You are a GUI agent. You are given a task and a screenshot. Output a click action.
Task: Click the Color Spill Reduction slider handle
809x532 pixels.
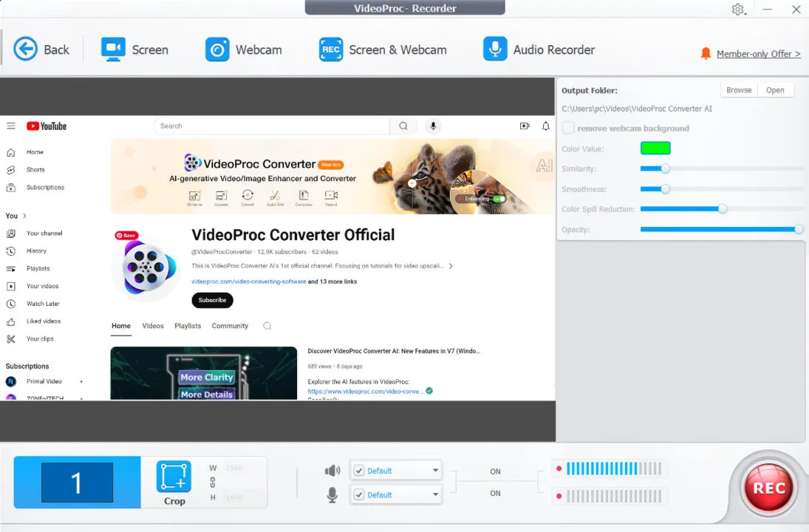[x=723, y=209]
